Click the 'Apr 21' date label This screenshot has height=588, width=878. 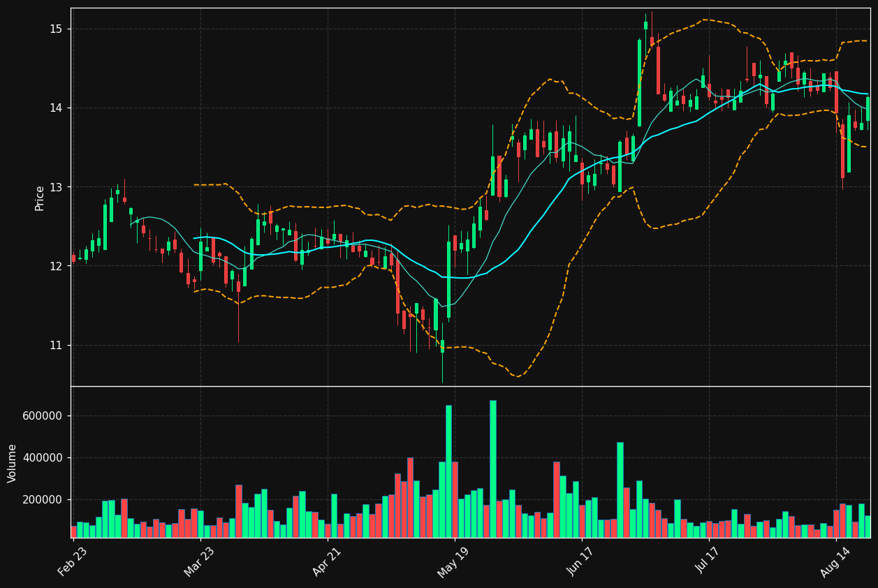pyautogui.click(x=327, y=561)
